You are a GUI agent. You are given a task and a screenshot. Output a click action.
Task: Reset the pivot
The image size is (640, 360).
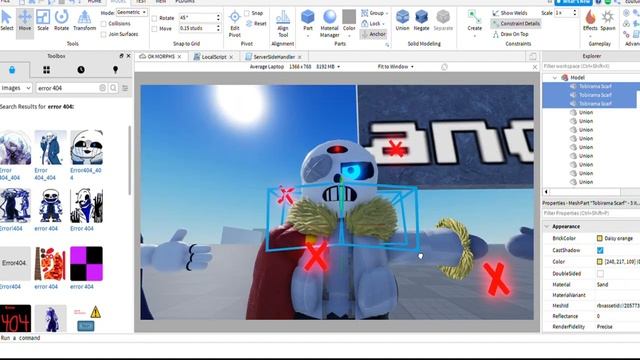pyautogui.click(x=256, y=24)
